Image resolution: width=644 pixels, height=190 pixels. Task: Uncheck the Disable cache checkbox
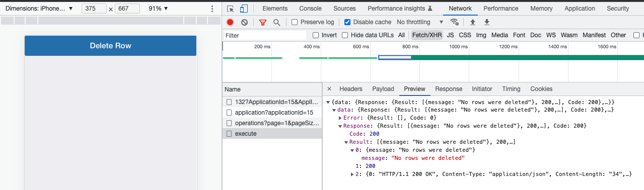point(347,22)
